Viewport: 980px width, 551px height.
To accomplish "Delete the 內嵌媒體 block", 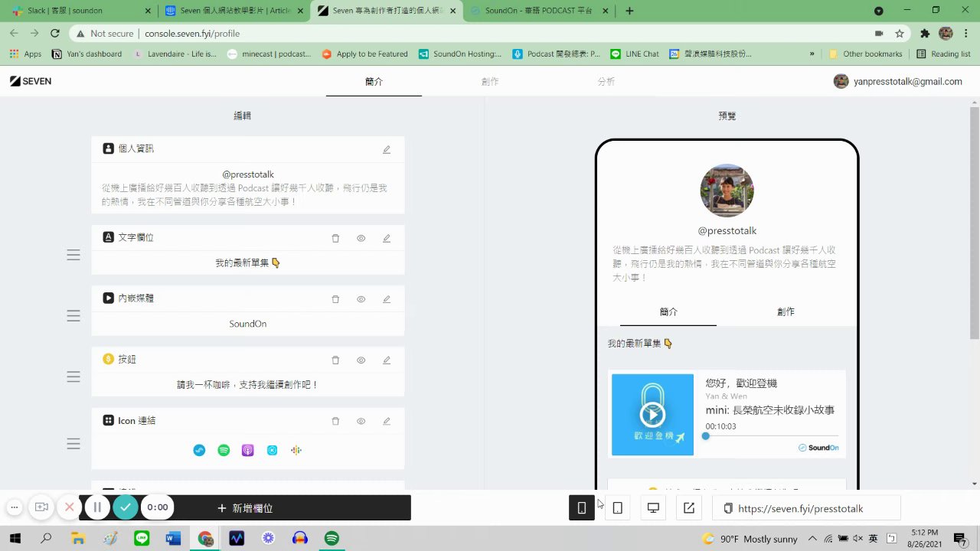I will point(335,298).
